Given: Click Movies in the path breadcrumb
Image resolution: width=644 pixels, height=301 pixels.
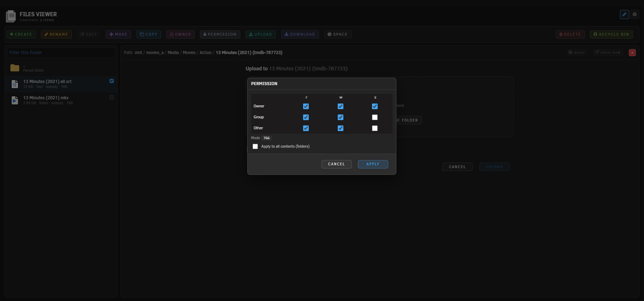Looking at the screenshot, I should pos(189,53).
